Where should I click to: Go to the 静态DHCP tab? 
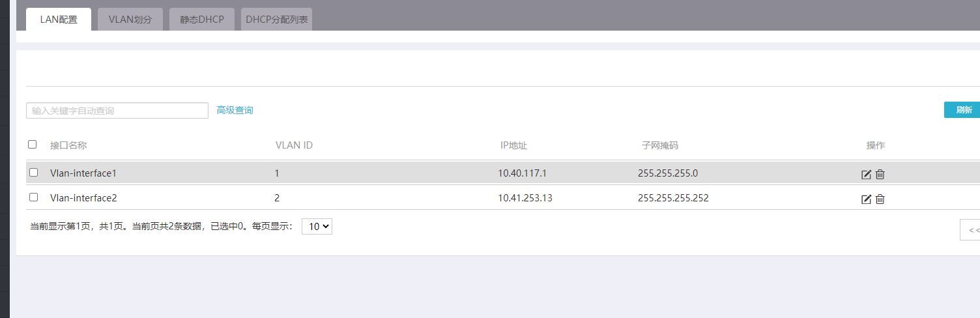click(202, 20)
